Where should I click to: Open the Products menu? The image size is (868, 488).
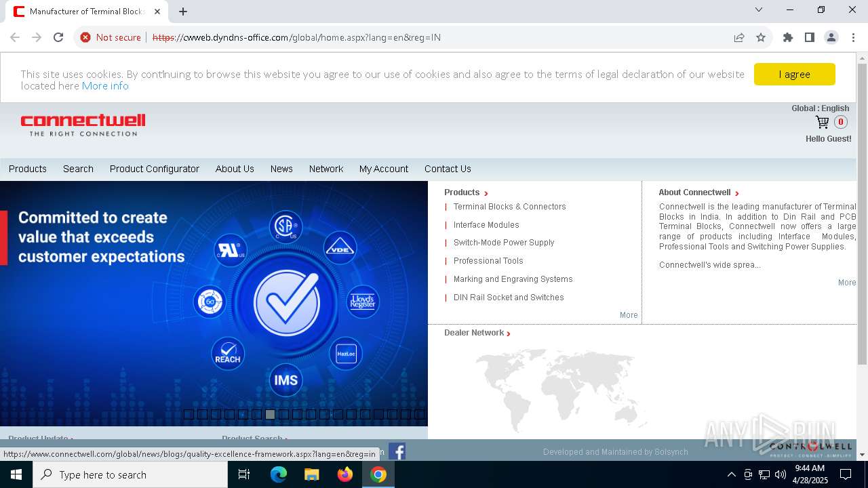click(x=28, y=169)
